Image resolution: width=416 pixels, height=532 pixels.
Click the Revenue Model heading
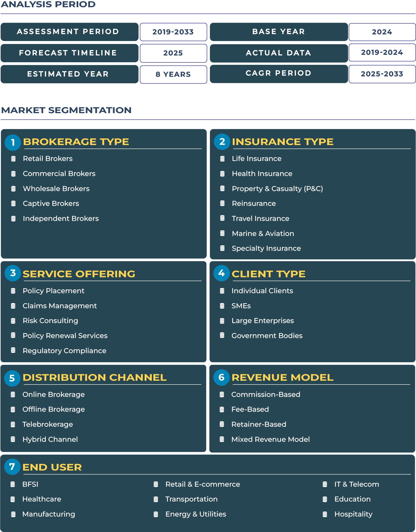[283, 377]
